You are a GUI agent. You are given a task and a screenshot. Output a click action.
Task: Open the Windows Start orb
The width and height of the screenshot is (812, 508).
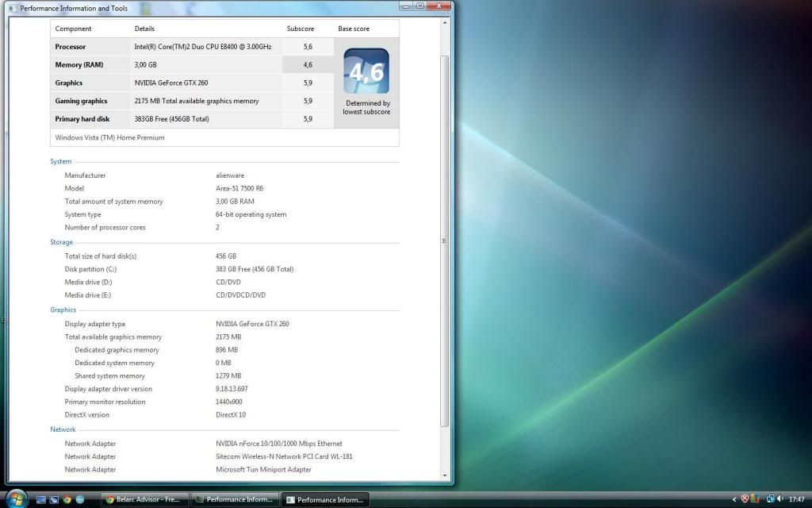(16, 498)
